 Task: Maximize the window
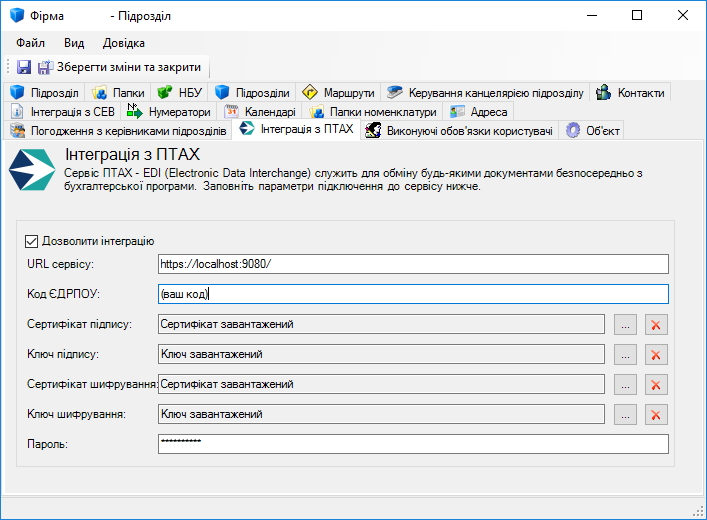(637, 15)
